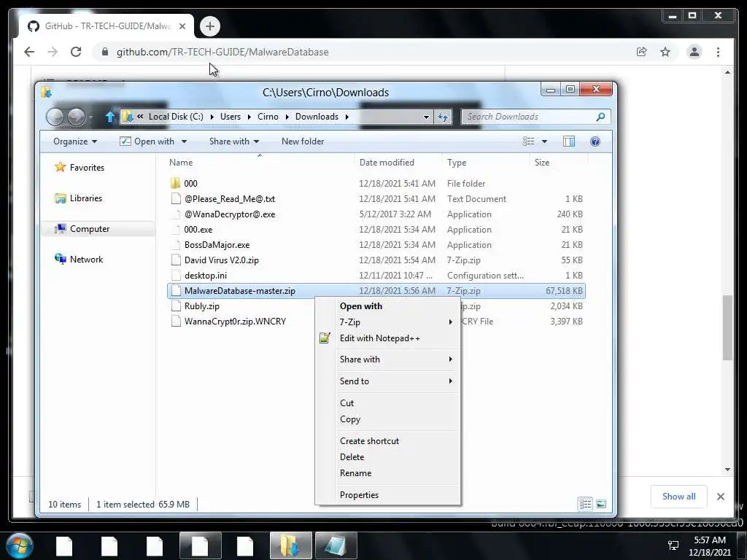This screenshot has width=747, height=560.
Task: Open the Start menu orb
Action: tap(18, 545)
